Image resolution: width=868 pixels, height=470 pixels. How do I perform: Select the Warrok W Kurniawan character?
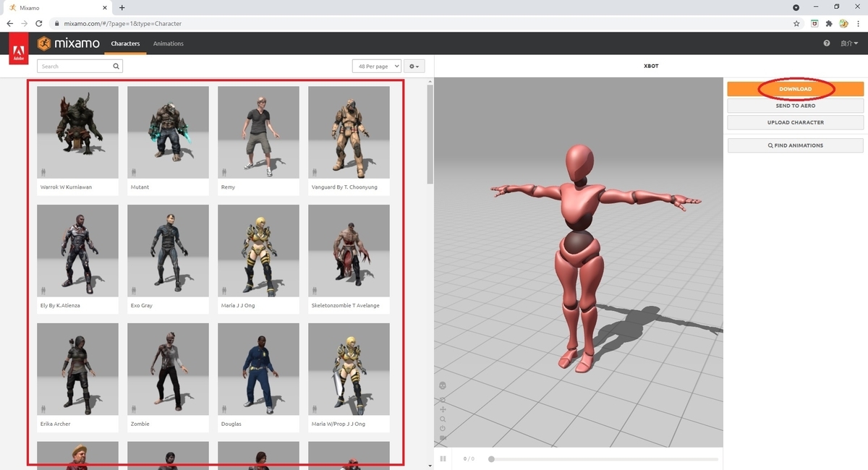coord(77,140)
